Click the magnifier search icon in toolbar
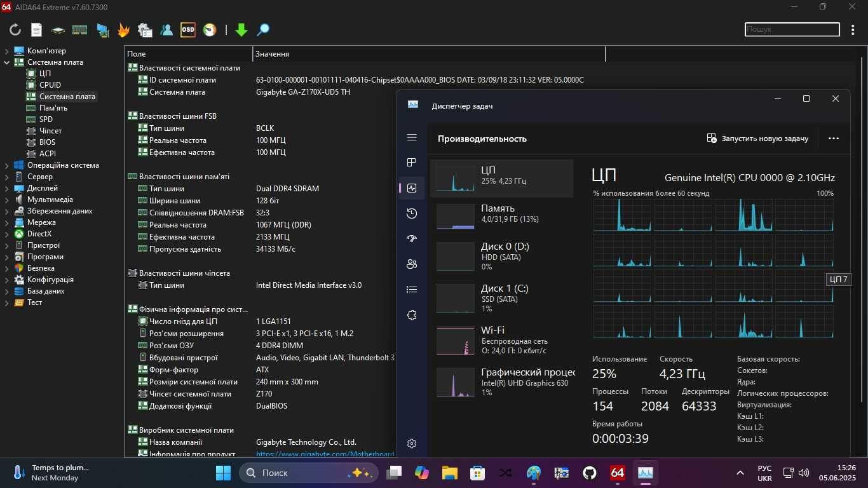868x488 pixels. coord(263,30)
